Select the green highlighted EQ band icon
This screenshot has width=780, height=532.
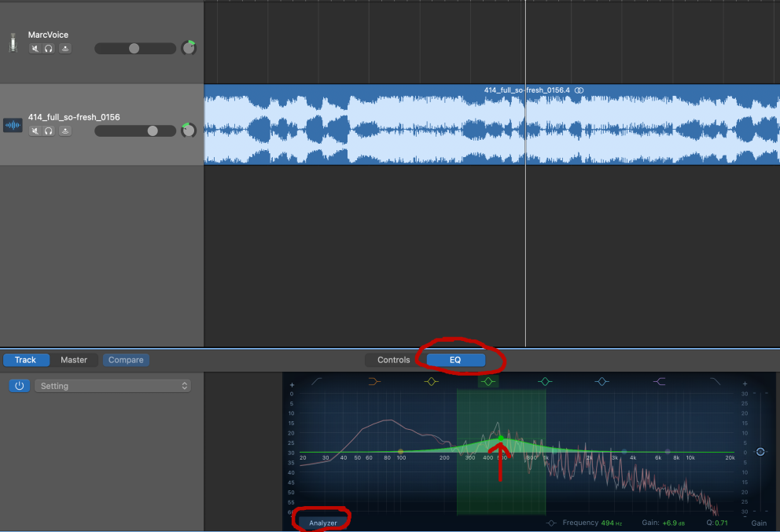tap(488, 381)
